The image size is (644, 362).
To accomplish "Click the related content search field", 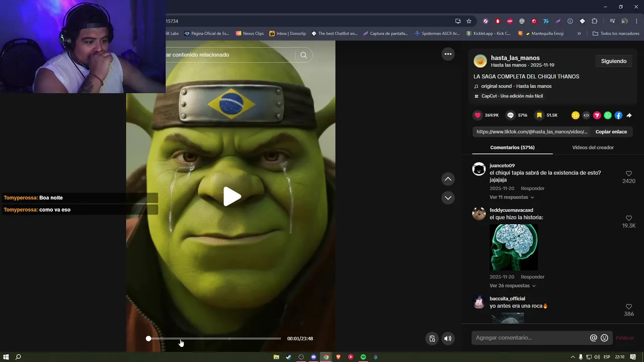I will pos(229,55).
